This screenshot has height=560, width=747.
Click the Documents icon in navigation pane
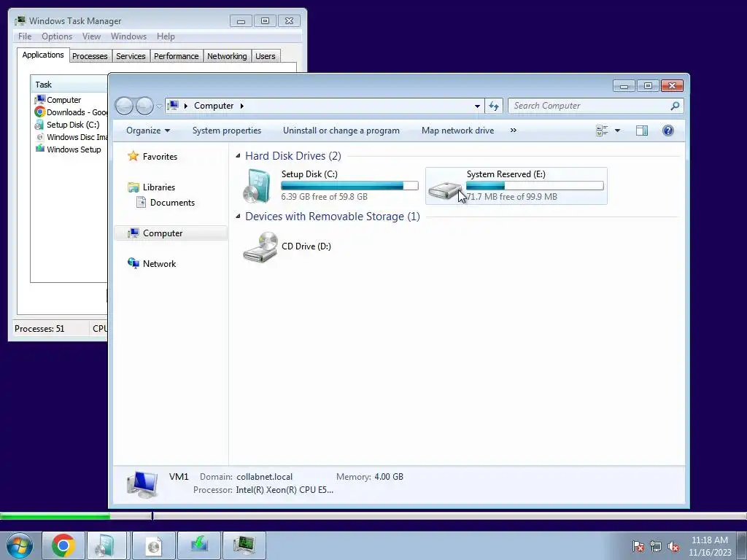141,203
